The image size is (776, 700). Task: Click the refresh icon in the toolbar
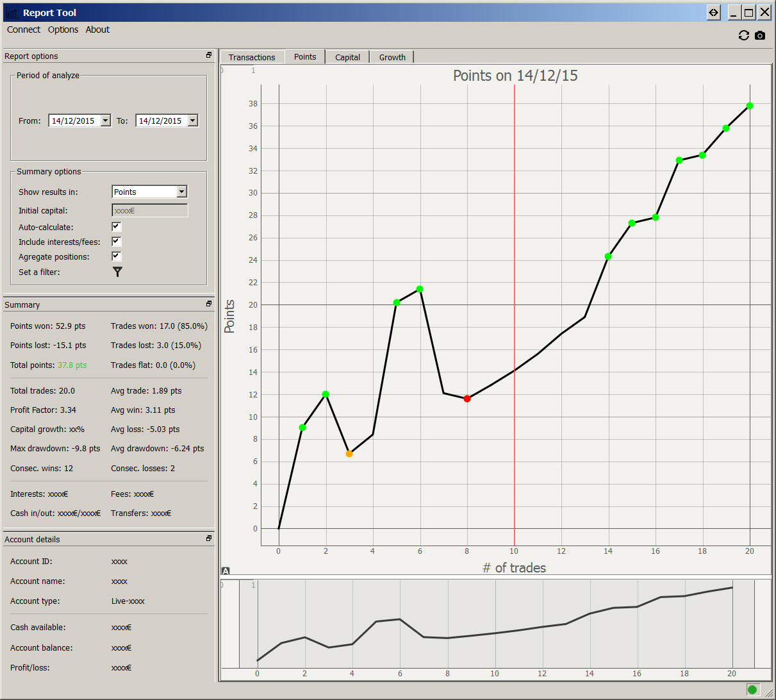(x=743, y=36)
